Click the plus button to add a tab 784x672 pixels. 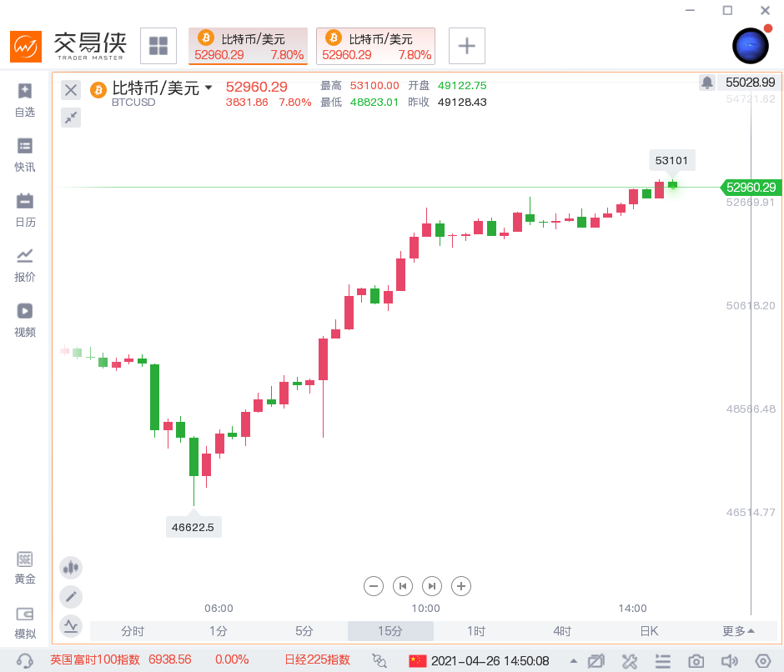click(x=467, y=46)
